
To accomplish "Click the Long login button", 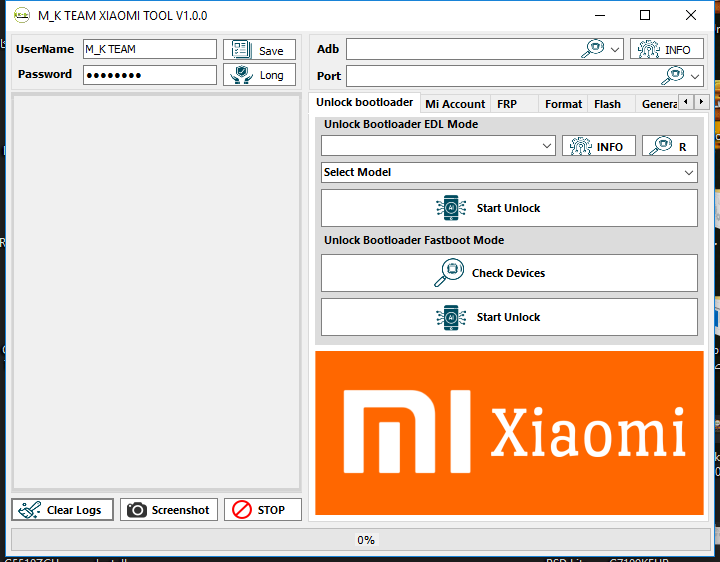I will (x=259, y=75).
